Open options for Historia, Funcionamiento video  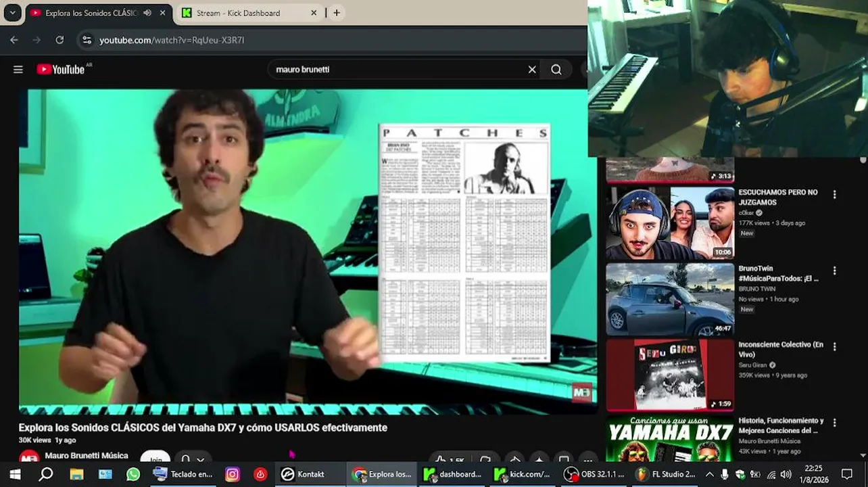(834, 423)
